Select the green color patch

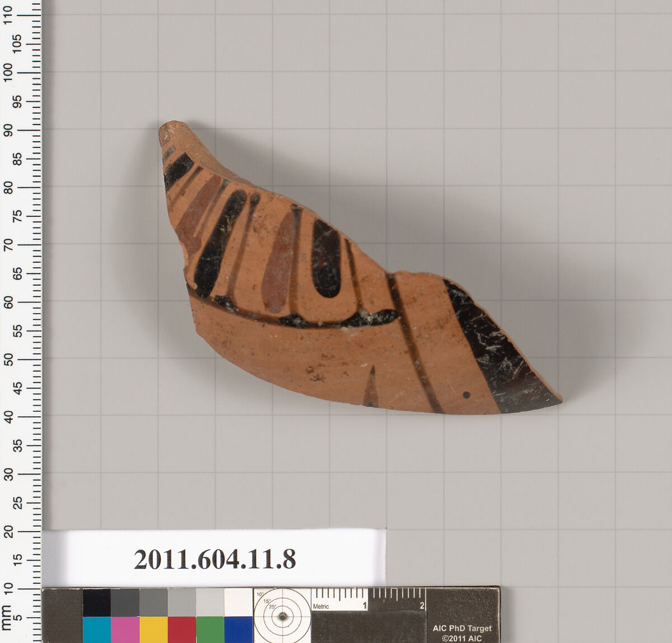pyautogui.click(x=210, y=629)
